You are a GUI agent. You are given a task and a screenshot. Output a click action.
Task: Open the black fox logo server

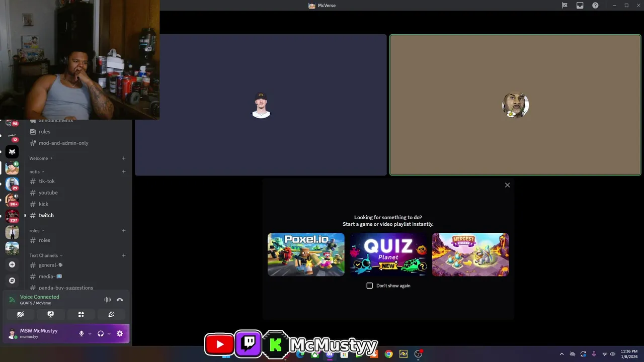(12, 151)
